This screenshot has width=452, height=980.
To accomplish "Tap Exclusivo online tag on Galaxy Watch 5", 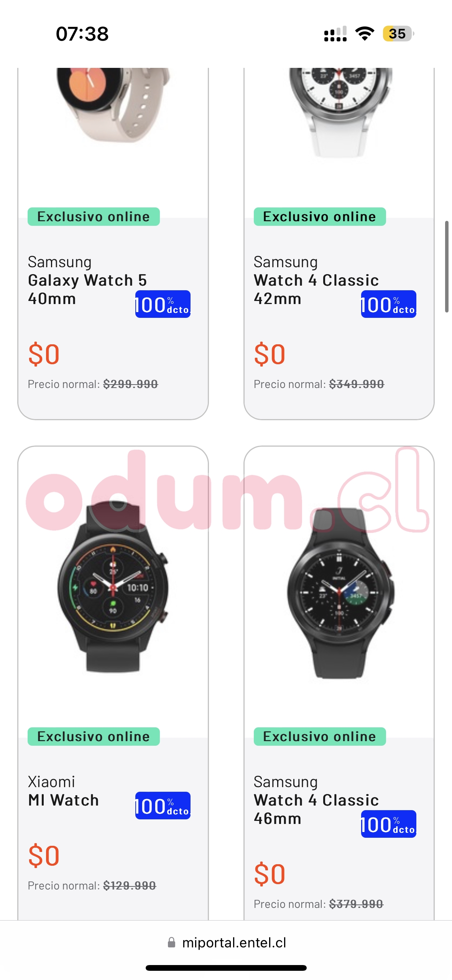I will pyautogui.click(x=94, y=217).
